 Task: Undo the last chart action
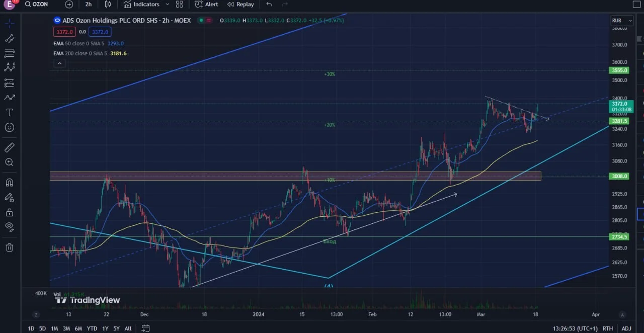(x=269, y=4)
